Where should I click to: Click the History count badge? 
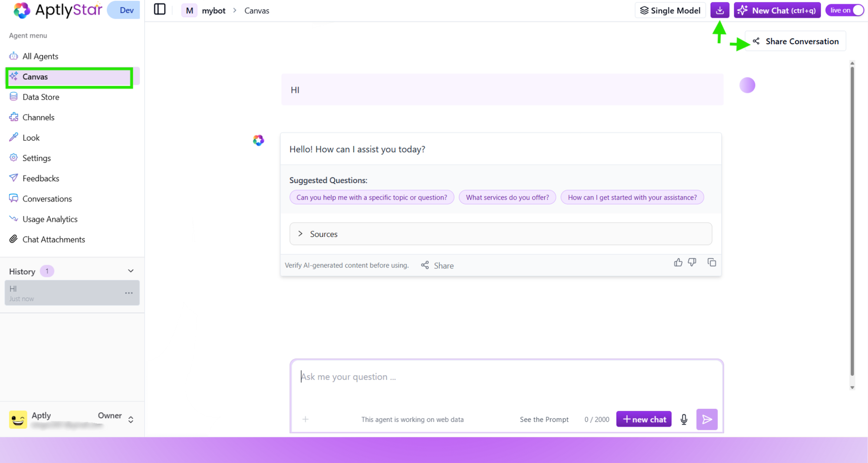tap(47, 271)
